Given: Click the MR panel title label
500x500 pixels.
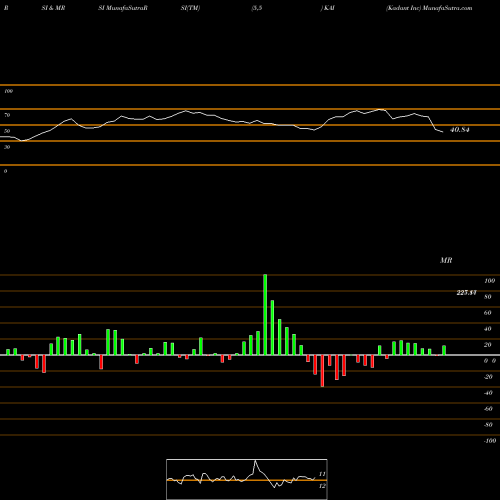Looking at the screenshot, I should pos(446,260).
